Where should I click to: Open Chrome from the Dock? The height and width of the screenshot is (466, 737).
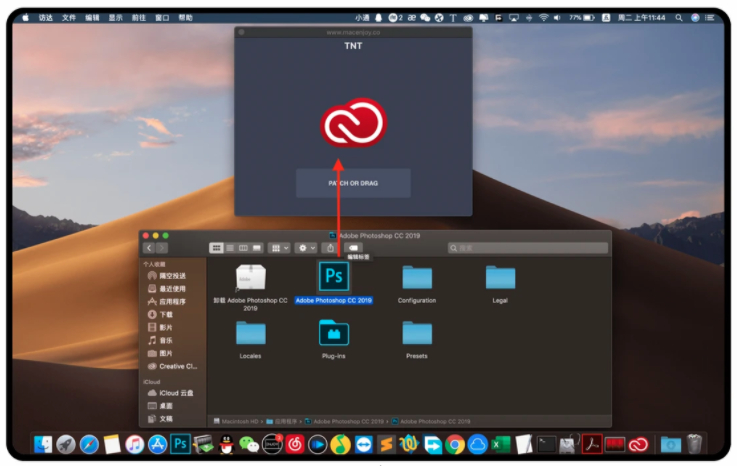tap(455, 444)
